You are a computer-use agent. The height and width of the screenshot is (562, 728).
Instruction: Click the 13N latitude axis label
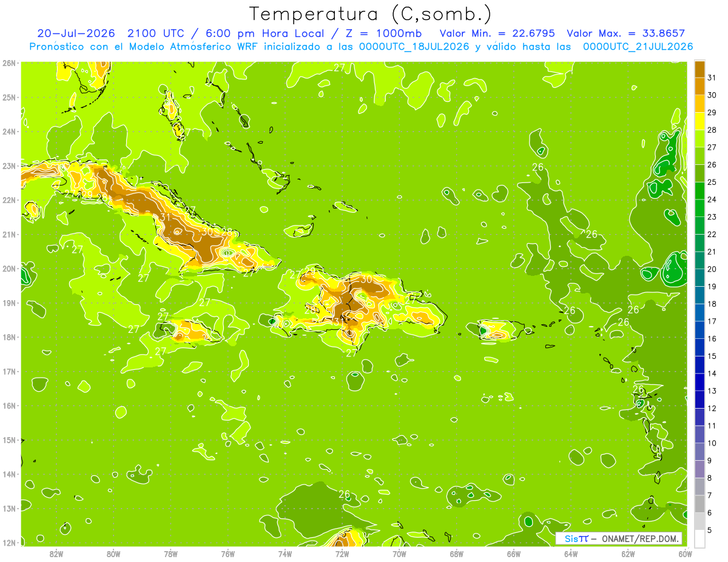click(9, 509)
